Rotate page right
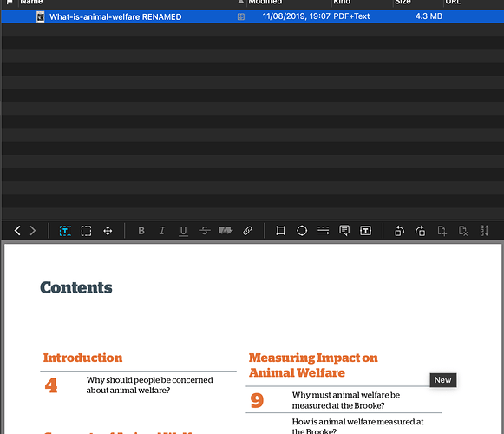 click(x=421, y=231)
